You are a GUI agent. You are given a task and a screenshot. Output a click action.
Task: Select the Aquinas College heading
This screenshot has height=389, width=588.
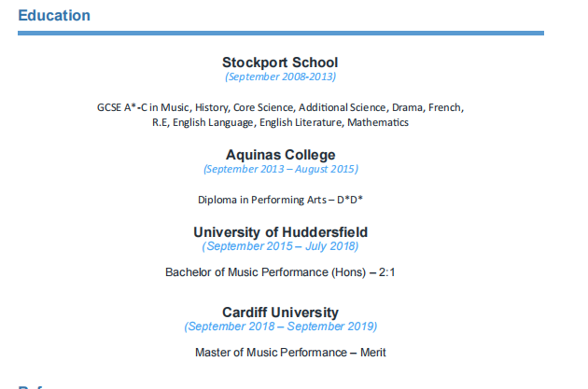pyautogui.click(x=280, y=155)
